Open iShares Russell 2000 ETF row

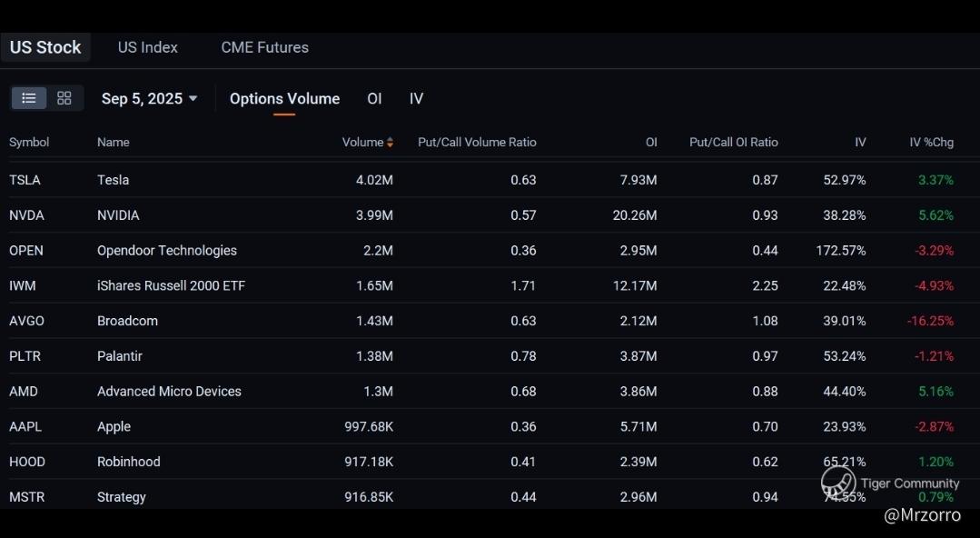click(x=171, y=285)
